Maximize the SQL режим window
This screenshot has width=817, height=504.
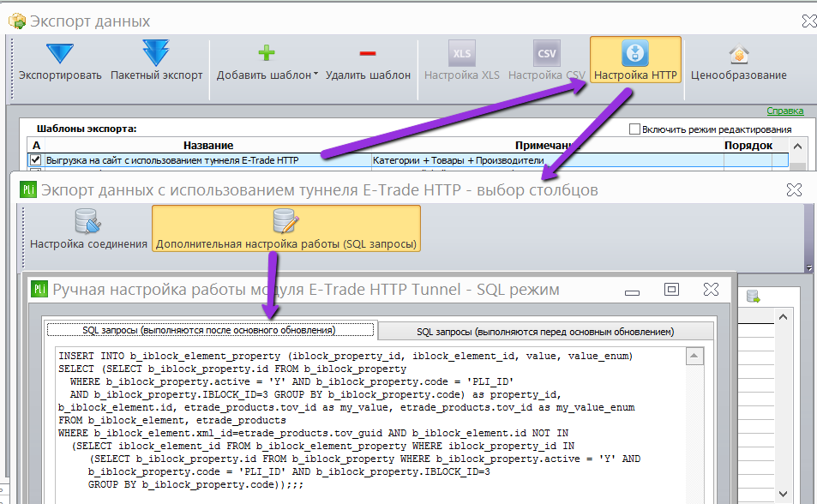coord(671,289)
